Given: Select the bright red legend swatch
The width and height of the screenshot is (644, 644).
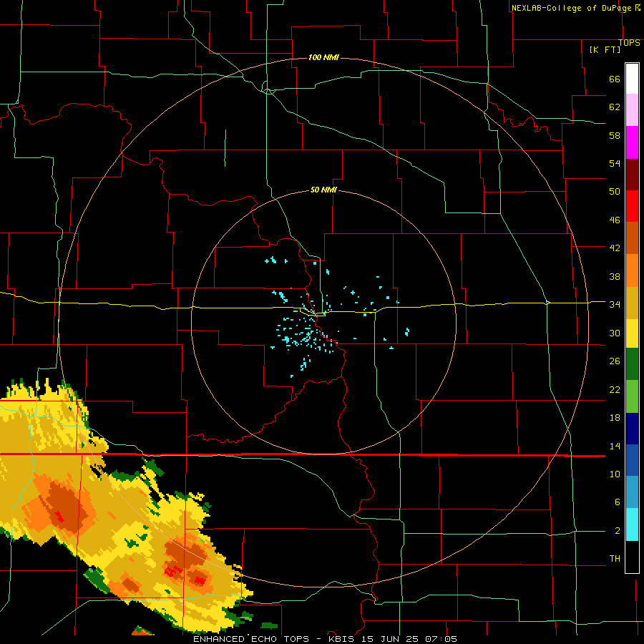Looking at the screenshot, I should (632, 206).
